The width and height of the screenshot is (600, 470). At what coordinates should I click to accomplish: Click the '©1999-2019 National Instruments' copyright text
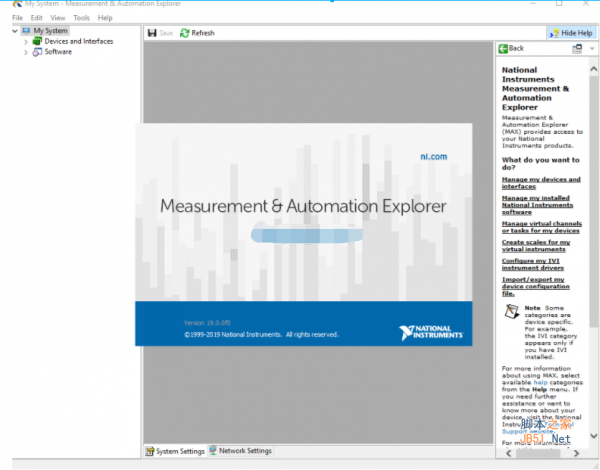tap(261, 335)
